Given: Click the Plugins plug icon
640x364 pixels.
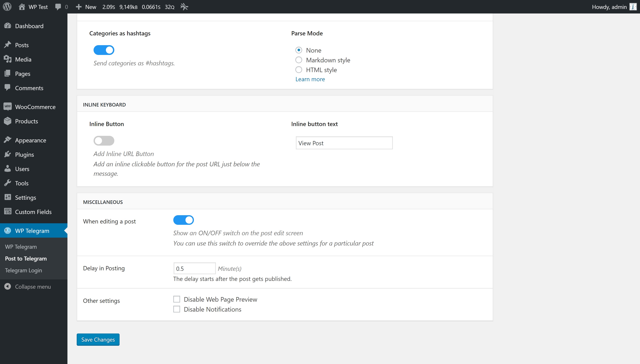Looking at the screenshot, I should (8, 155).
